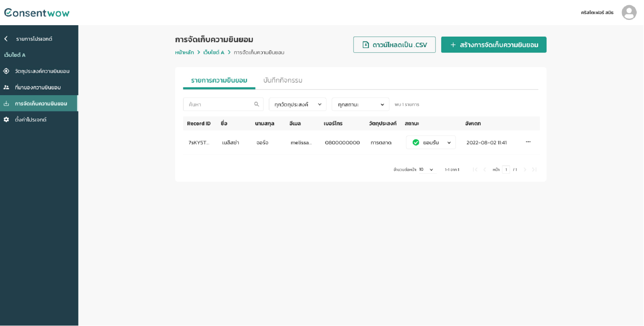Go to หน้าหลัก breadcrumb link
This screenshot has width=644, height=326.
[x=184, y=52]
